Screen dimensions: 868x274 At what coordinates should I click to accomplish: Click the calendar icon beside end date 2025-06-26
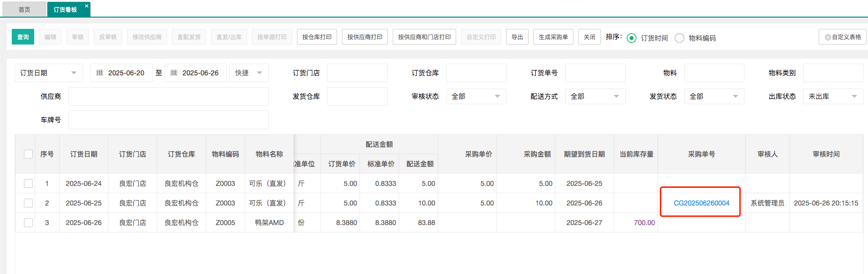point(174,73)
